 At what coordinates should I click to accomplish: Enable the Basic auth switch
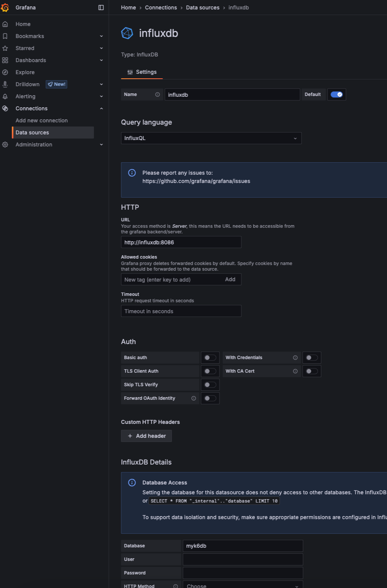(210, 358)
